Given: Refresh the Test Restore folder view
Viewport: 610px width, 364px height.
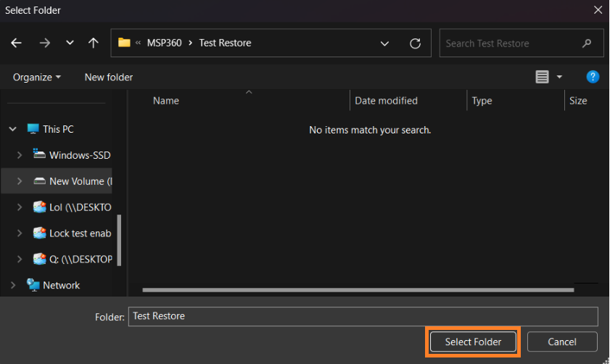Looking at the screenshot, I should click(415, 44).
